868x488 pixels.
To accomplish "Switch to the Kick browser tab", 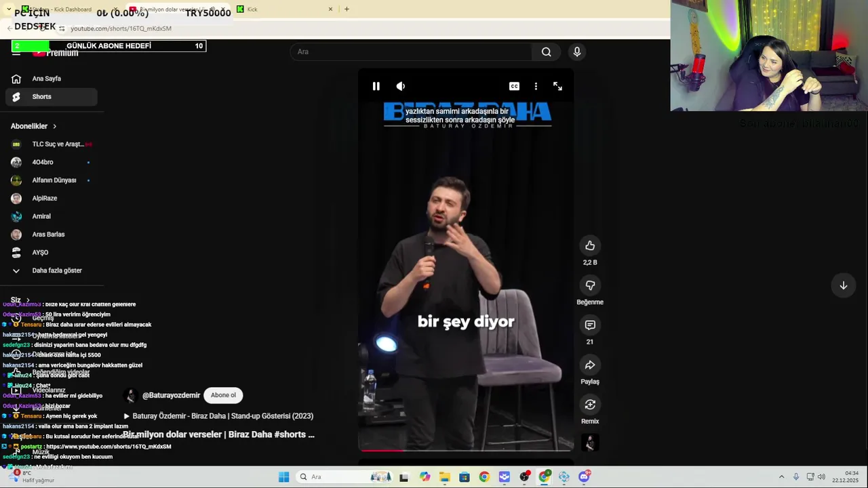I will [285, 9].
